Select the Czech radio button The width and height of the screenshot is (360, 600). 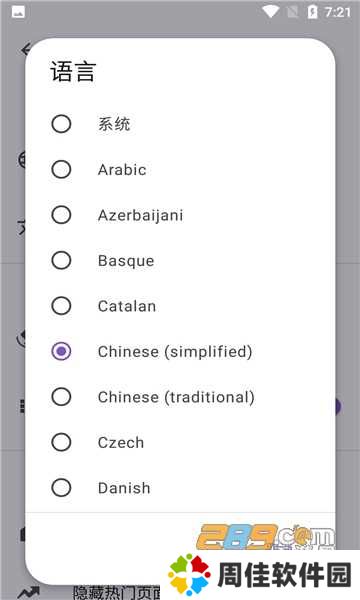[61, 442]
